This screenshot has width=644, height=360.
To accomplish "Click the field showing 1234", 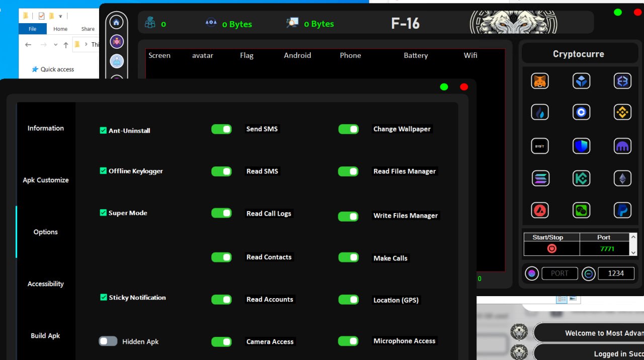I will (616, 274).
